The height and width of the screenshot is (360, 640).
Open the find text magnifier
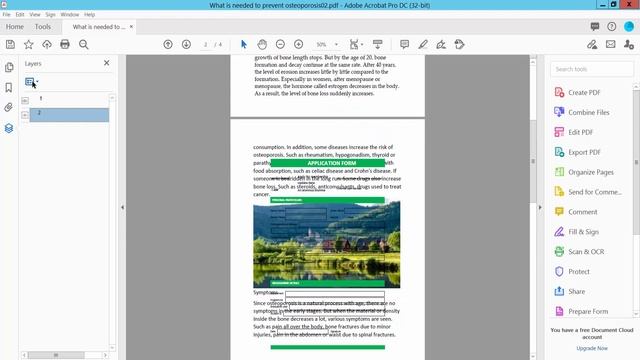click(83, 44)
